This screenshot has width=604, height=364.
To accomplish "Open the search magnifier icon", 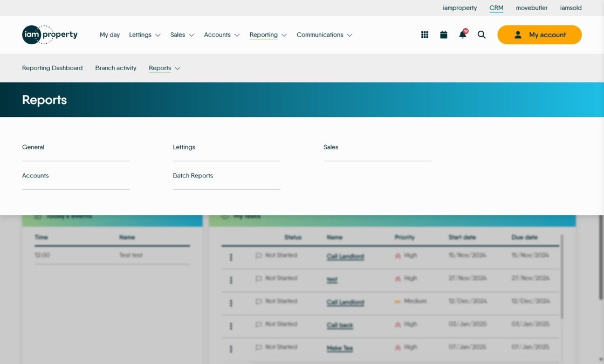I will (482, 35).
